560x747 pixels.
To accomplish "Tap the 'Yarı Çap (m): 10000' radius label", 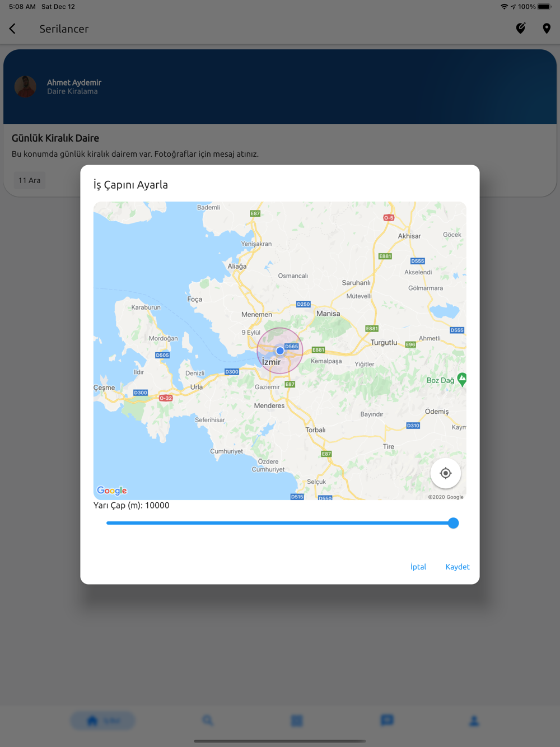I will pos(132,505).
